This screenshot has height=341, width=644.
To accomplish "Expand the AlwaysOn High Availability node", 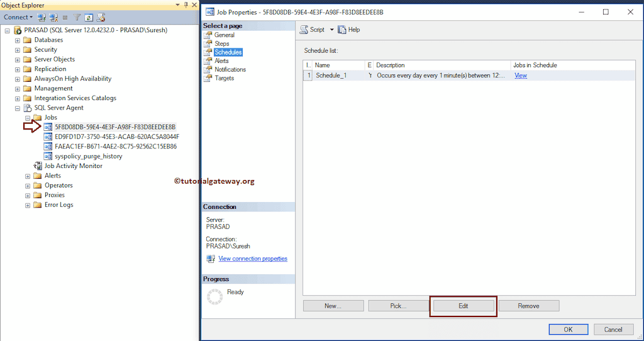I will point(17,79).
